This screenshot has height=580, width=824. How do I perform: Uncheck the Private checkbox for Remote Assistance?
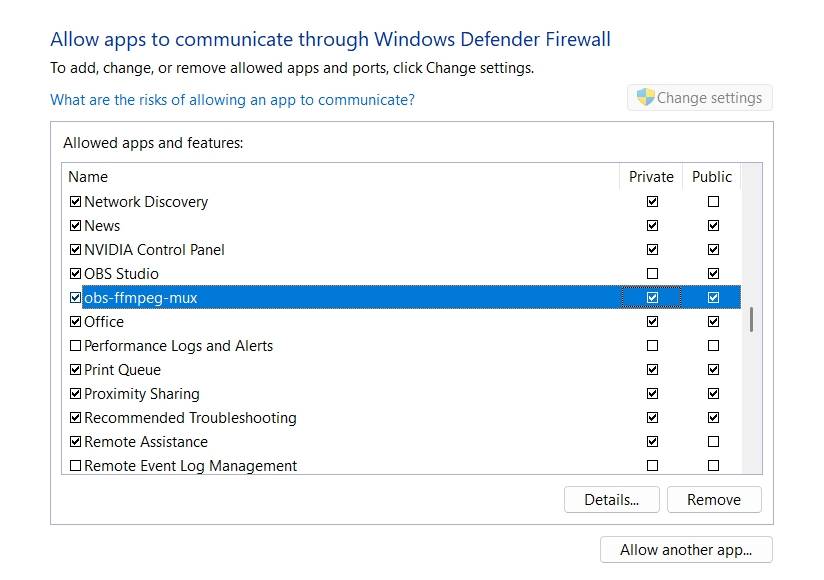[652, 441]
